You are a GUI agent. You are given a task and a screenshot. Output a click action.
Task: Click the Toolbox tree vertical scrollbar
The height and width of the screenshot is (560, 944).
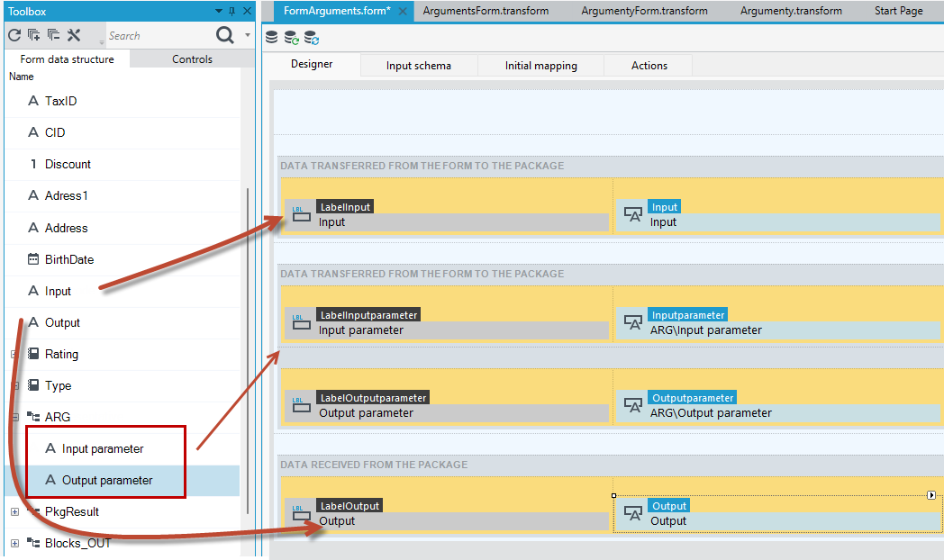coord(248,351)
